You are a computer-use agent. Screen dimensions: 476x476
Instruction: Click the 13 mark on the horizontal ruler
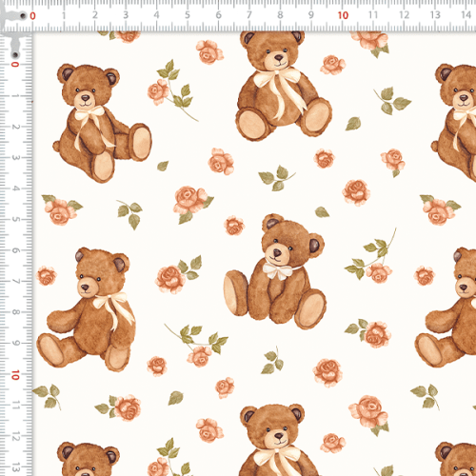(435, 14)
